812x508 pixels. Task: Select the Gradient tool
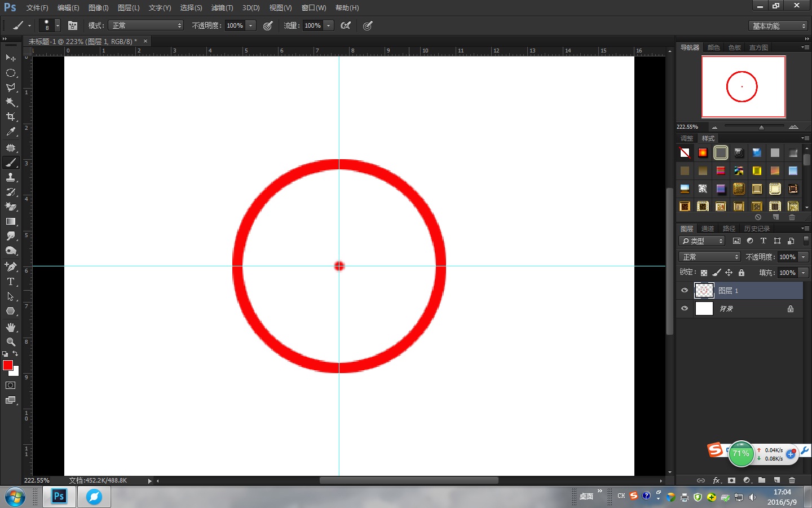tap(10, 222)
